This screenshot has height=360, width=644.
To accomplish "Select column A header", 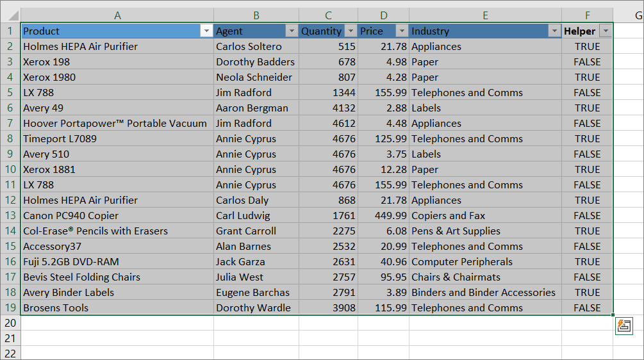I will coord(117,15).
